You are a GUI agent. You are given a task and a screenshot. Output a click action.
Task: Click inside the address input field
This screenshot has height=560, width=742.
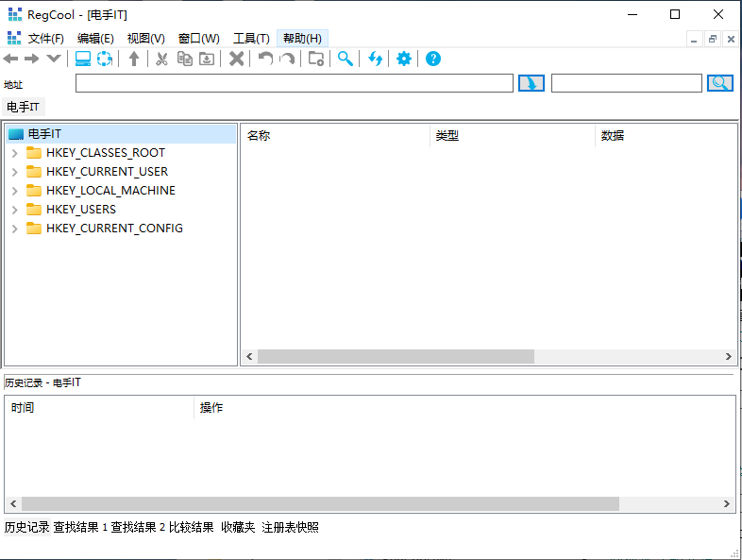point(295,83)
